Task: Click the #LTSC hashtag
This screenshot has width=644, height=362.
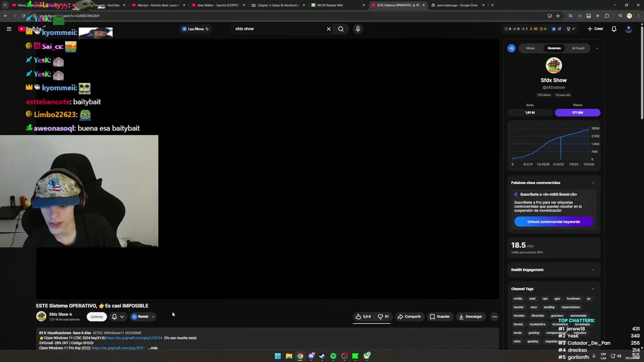Action: tap(98, 333)
